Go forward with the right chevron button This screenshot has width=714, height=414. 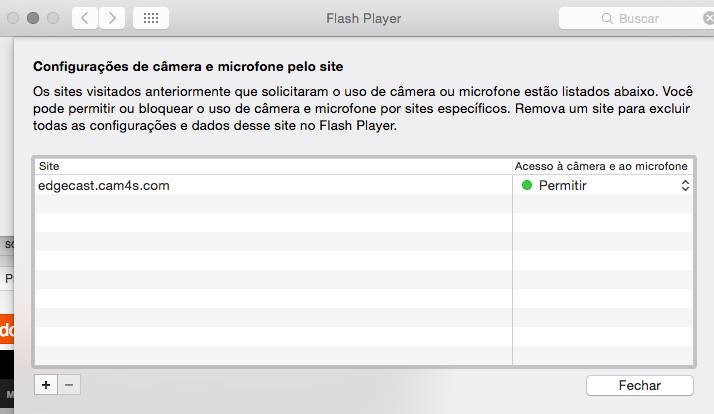point(111,18)
